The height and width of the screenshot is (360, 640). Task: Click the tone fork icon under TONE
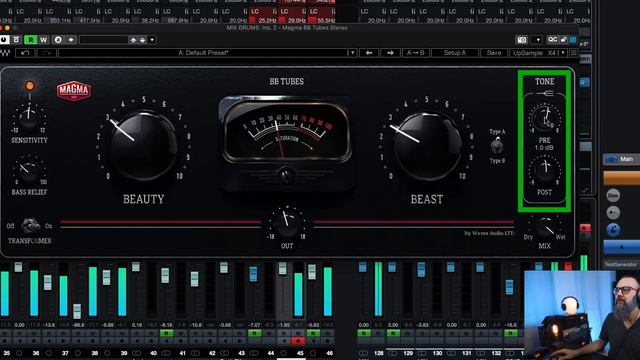click(545, 93)
